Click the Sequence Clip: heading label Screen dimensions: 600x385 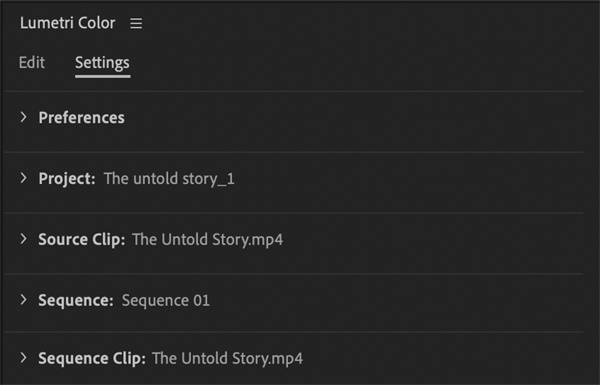point(92,359)
